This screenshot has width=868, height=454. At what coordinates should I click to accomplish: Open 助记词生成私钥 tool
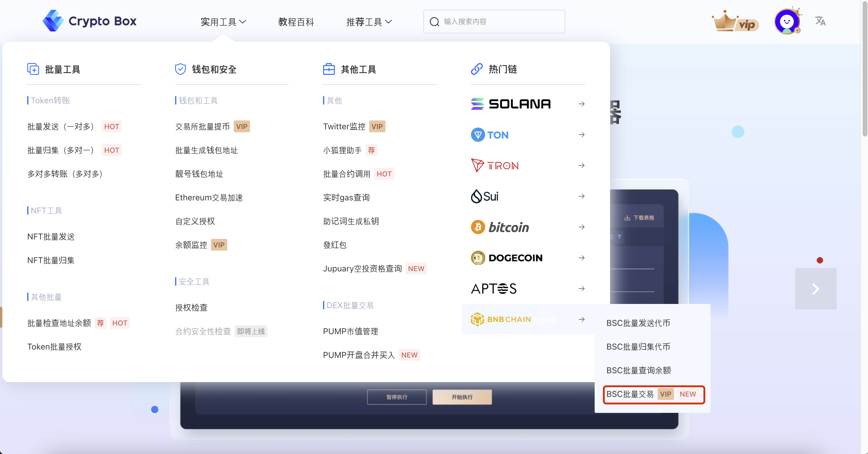[351, 221]
